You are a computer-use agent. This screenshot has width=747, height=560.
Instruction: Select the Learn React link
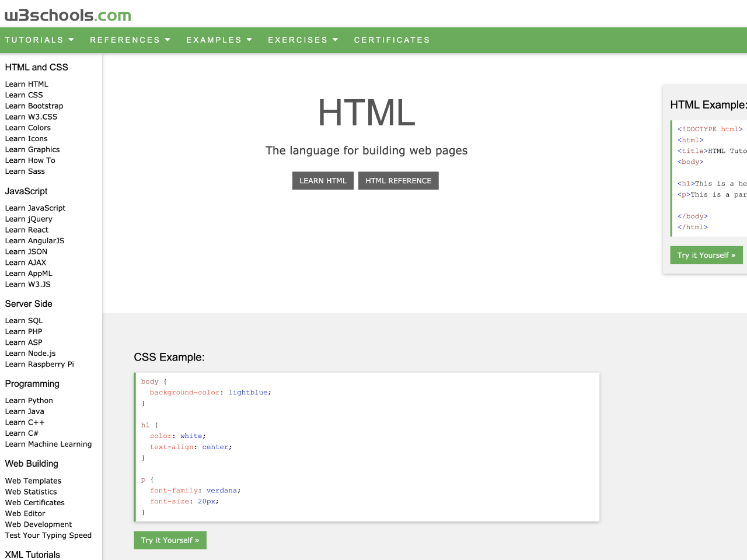[27, 230]
